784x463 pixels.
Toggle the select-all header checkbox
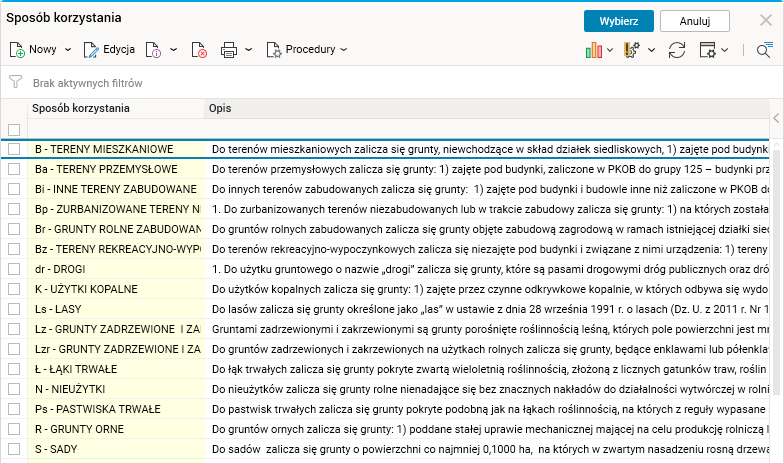pos(14,130)
